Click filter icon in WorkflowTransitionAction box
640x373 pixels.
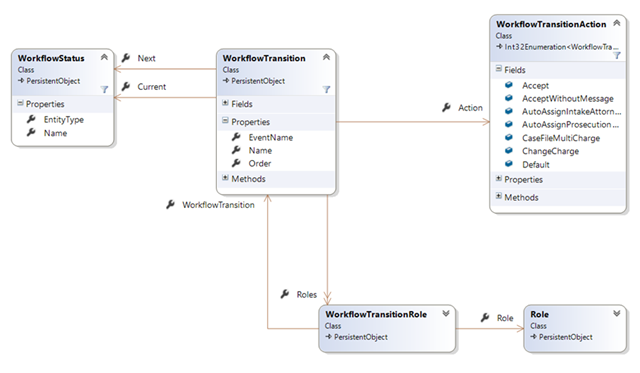617,56
